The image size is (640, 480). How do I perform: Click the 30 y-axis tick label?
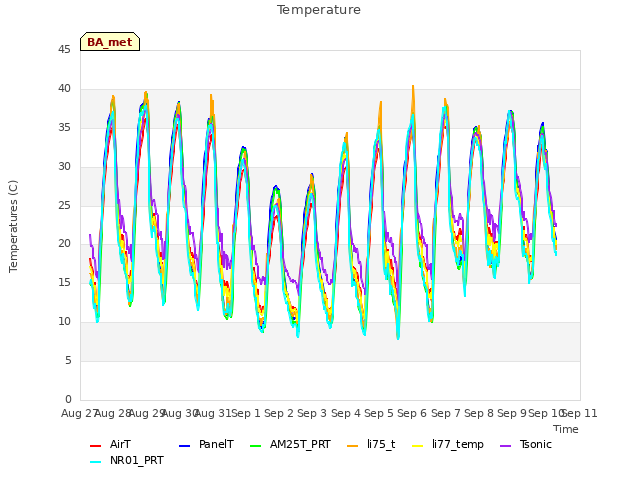coord(64,166)
